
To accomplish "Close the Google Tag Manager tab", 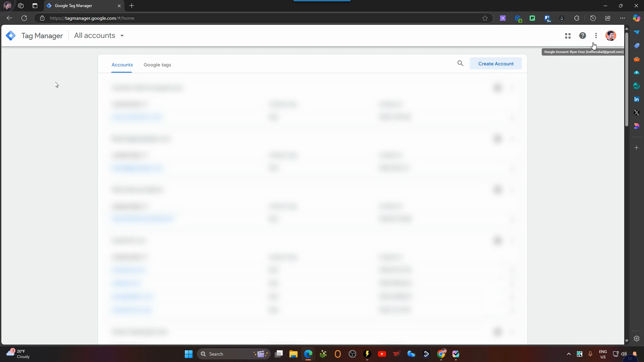I will (x=119, y=6).
